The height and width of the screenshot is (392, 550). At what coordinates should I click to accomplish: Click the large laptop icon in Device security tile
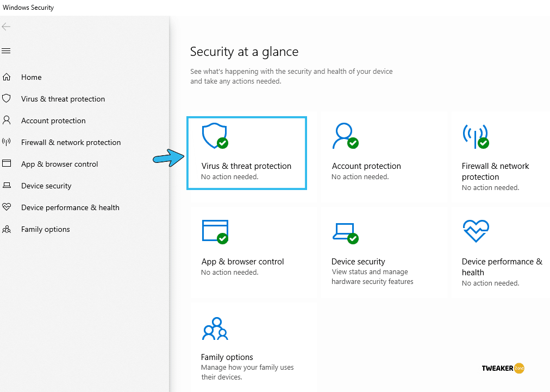tap(345, 233)
